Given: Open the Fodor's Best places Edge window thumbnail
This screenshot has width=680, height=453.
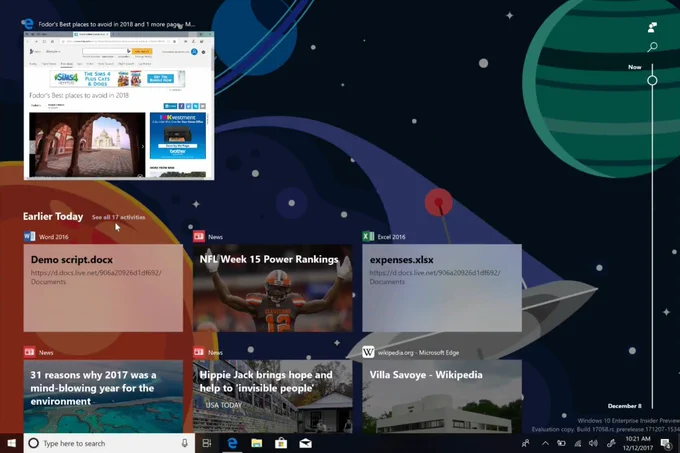Looking at the screenshot, I should coord(119,105).
